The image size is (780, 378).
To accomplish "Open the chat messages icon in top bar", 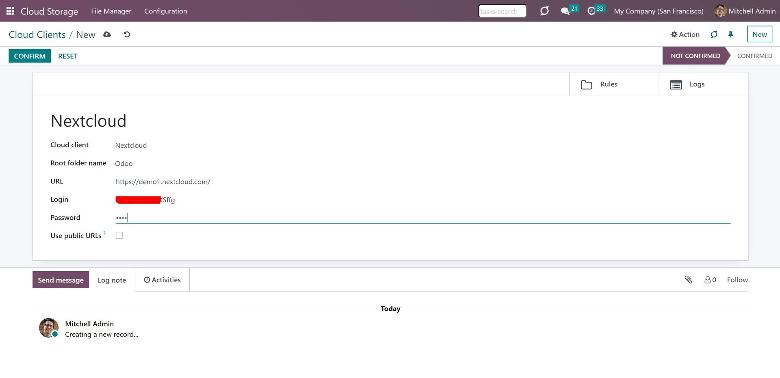I will point(565,11).
